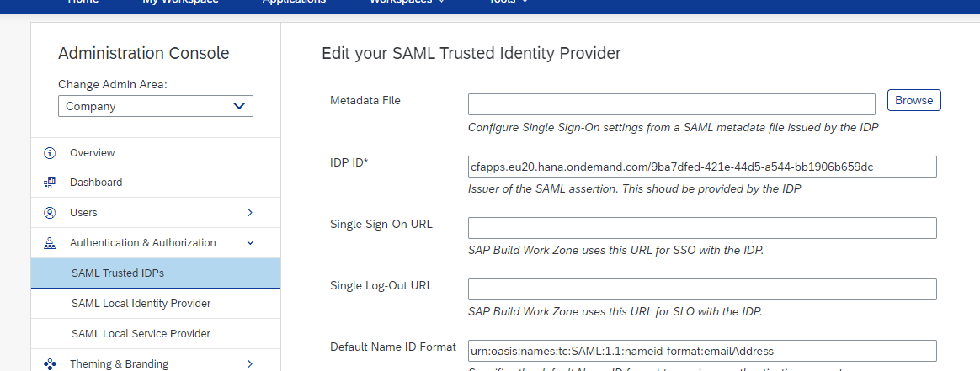Open the Overview page
The width and height of the screenshot is (980, 371).
[x=156, y=153]
